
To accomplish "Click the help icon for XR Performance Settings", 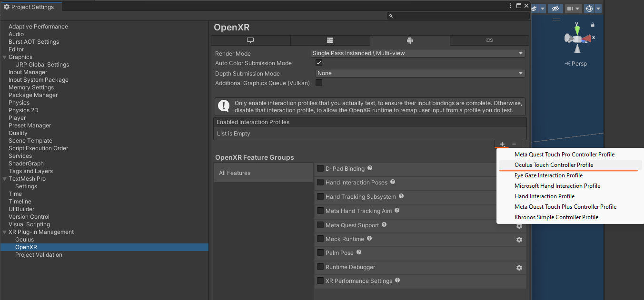I will click(397, 281).
